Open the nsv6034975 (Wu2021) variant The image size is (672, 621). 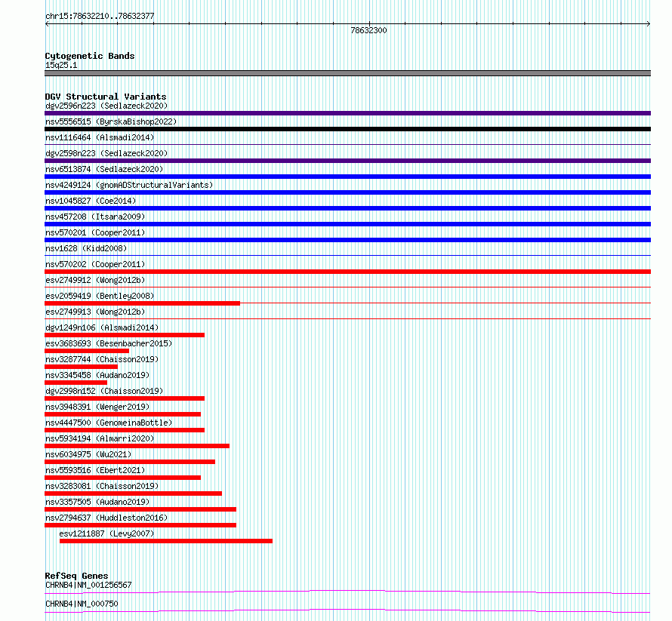coord(88,454)
